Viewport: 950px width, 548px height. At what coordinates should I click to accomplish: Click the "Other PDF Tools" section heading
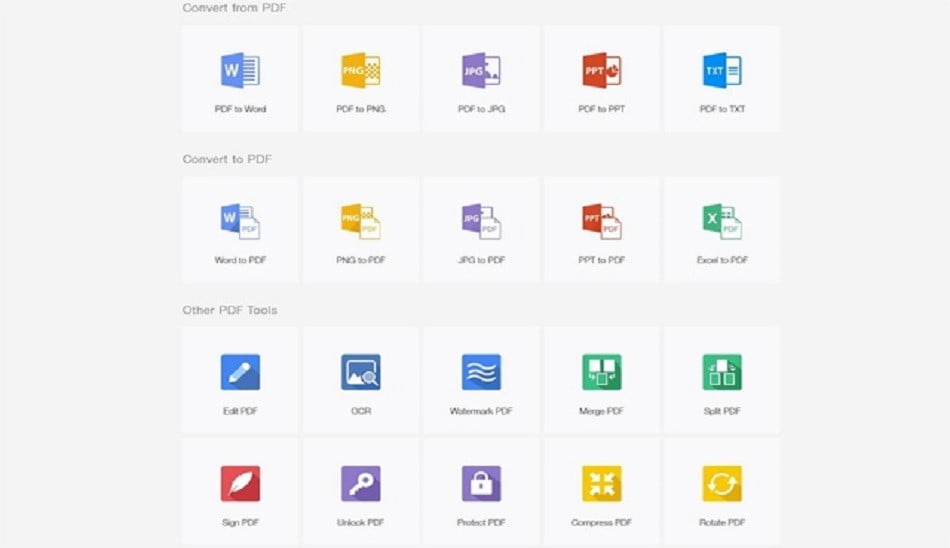(x=230, y=310)
